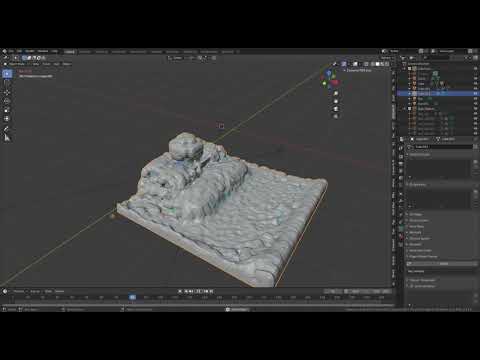Switch to the Sculpting workspace tab
The width and height of the screenshot is (480, 360).
102,52
